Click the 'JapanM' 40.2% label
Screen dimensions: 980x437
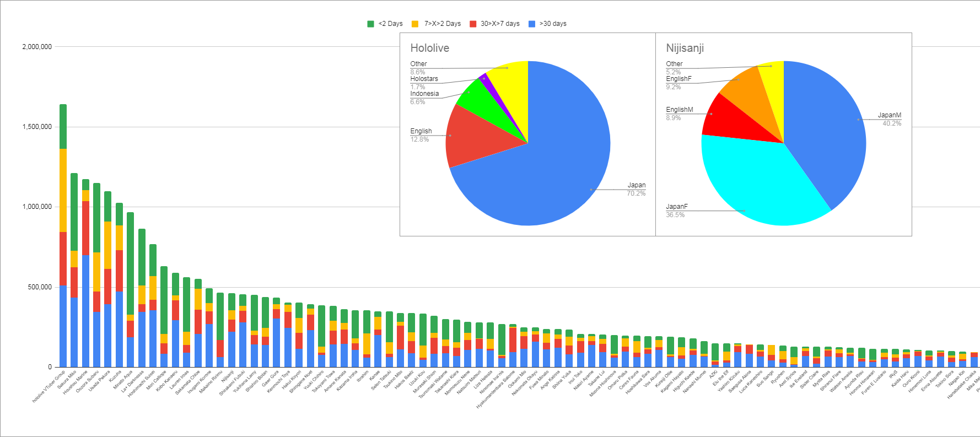pos(890,119)
